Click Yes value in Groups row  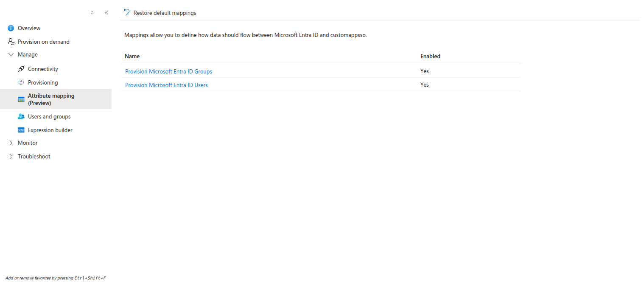pyautogui.click(x=425, y=71)
